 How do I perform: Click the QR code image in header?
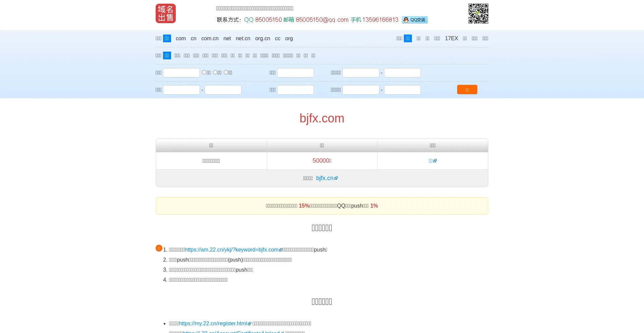478,13
